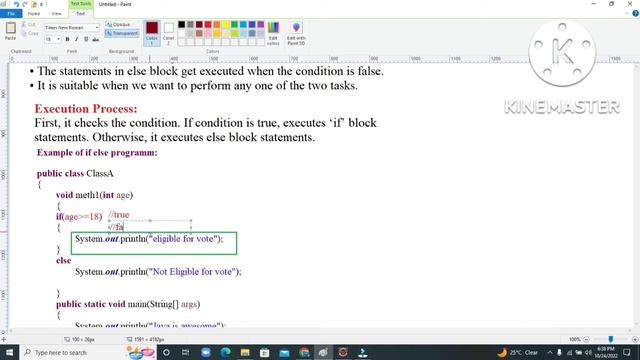
Task: Open notification center icon
Action: [627, 352]
